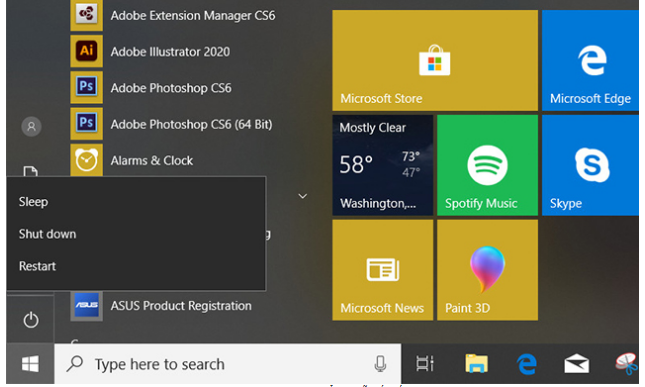Click the Adobe Extension Manager CS6 label
Image resolution: width=645 pixels, height=387 pixels.
pyautogui.click(x=193, y=15)
